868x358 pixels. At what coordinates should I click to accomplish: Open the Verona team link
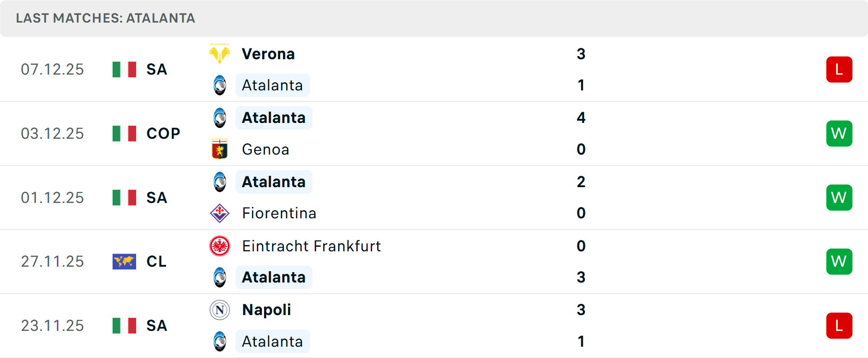tap(268, 54)
